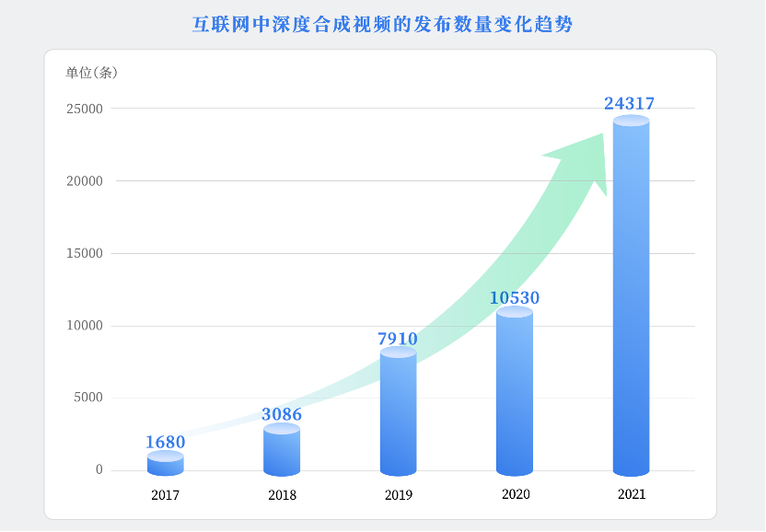Viewport: 766px width, 532px height.
Task: Click the 单位(条) unit label
Action: click(91, 73)
